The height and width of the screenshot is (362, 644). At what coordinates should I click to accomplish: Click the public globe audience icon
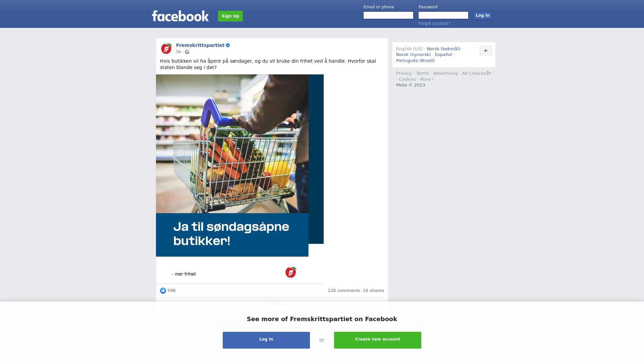(x=187, y=52)
